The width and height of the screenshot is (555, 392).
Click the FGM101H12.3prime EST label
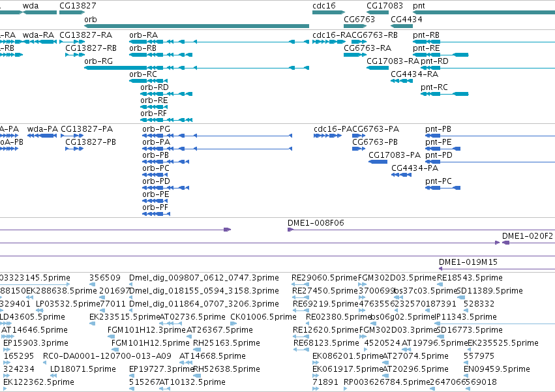pos(147,329)
